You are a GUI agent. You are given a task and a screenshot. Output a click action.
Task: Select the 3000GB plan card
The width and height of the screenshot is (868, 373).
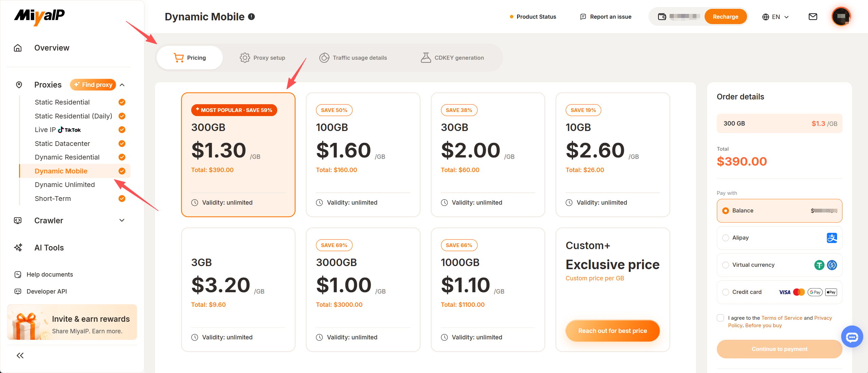[x=363, y=290]
